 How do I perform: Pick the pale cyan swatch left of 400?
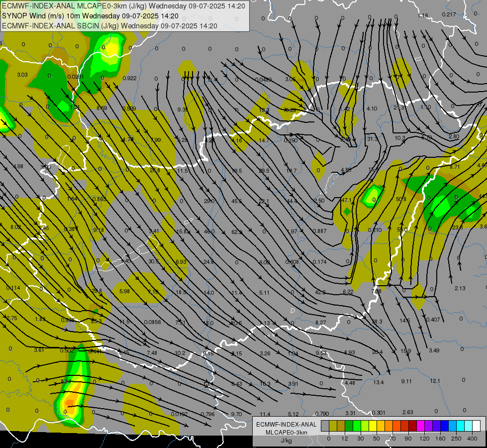click(x=469, y=426)
